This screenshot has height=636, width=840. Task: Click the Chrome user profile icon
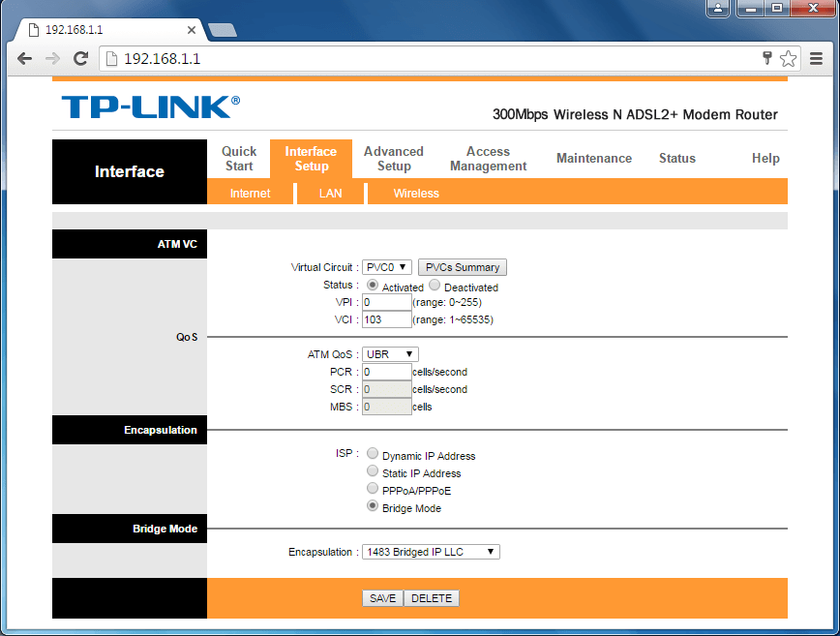[718, 8]
